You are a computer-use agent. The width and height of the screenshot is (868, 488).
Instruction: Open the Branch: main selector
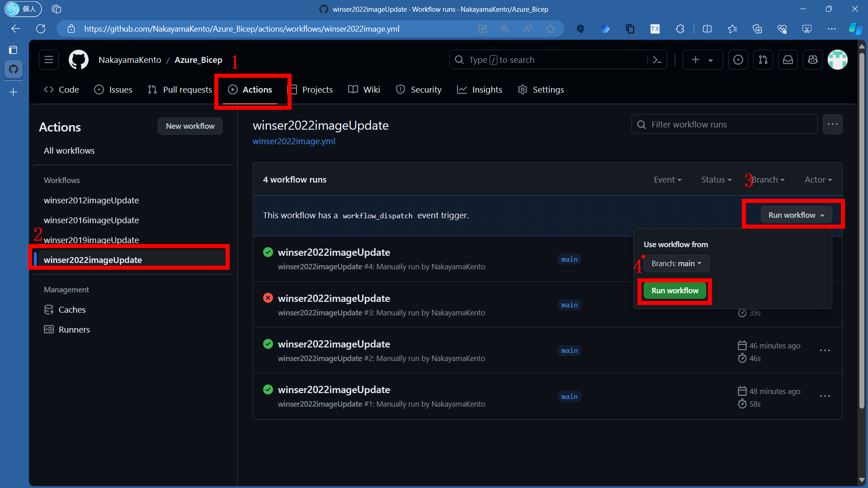pos(676,263)
